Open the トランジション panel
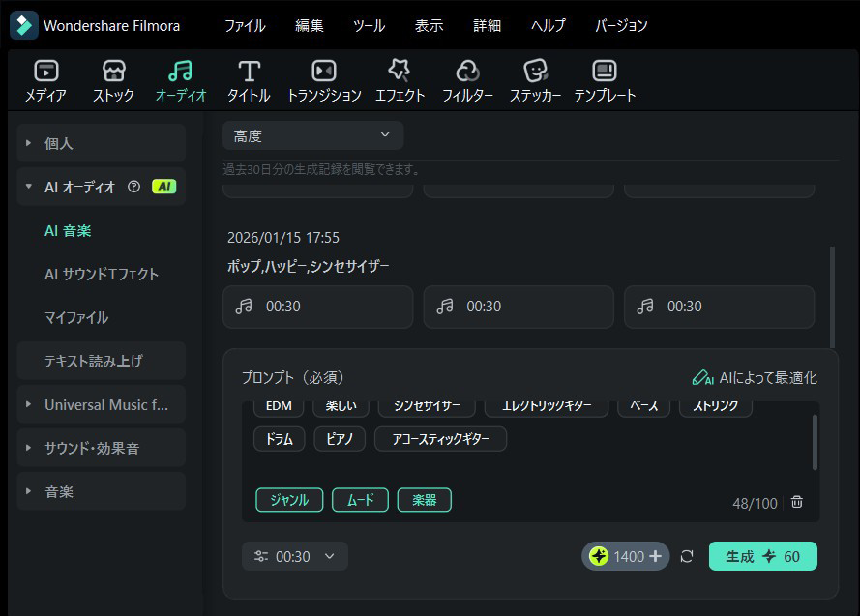This screenshot has height=616, width=860. click(x=322, y=79)
